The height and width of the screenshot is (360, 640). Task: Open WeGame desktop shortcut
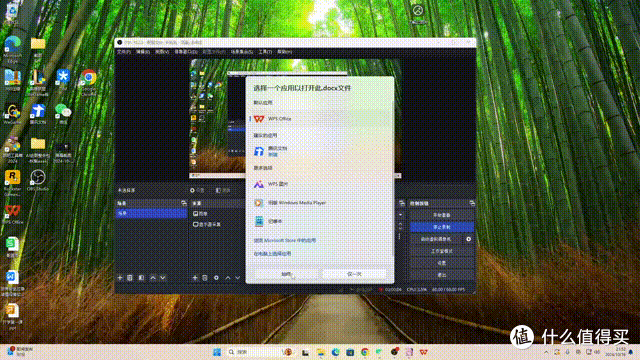pyautogui.click(x=13, y=114)
